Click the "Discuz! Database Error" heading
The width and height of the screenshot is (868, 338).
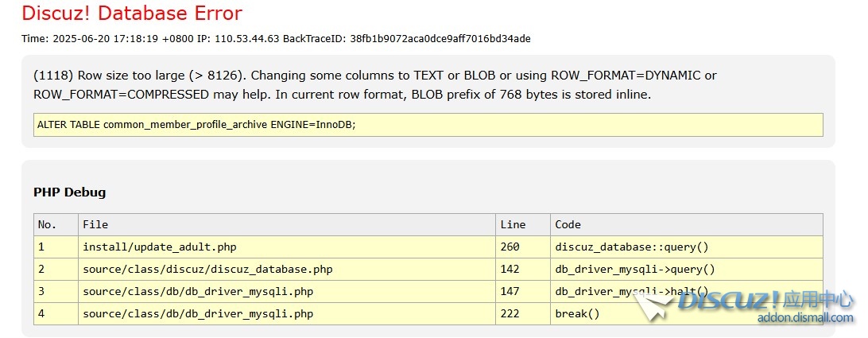pyautogui.click(x=132, y=14)
